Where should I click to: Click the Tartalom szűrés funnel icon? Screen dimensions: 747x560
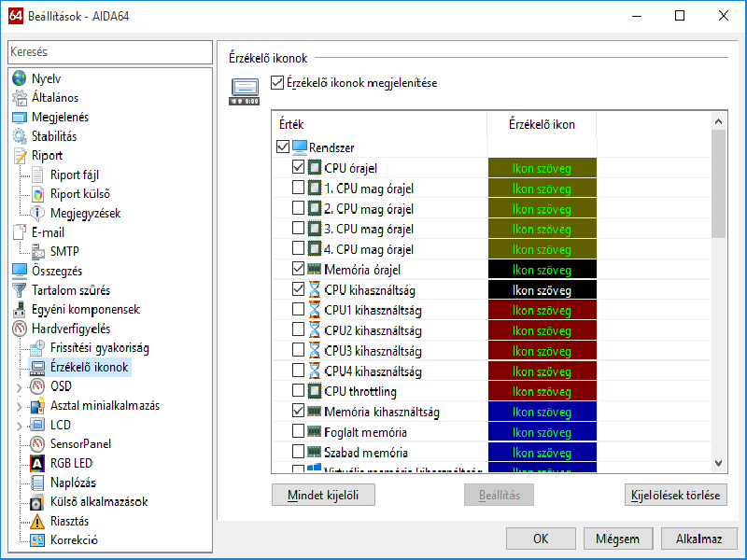coord(19,290)
